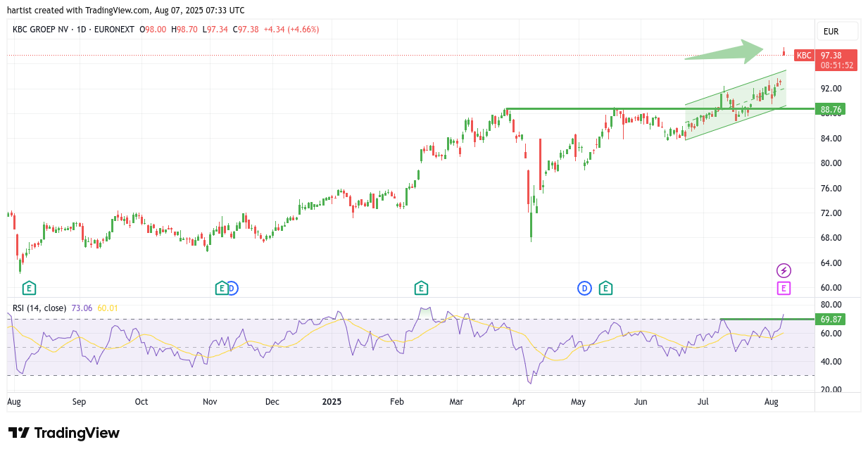Click 68.00 on the price scale

pyautogui.click(x=831, y=238)
